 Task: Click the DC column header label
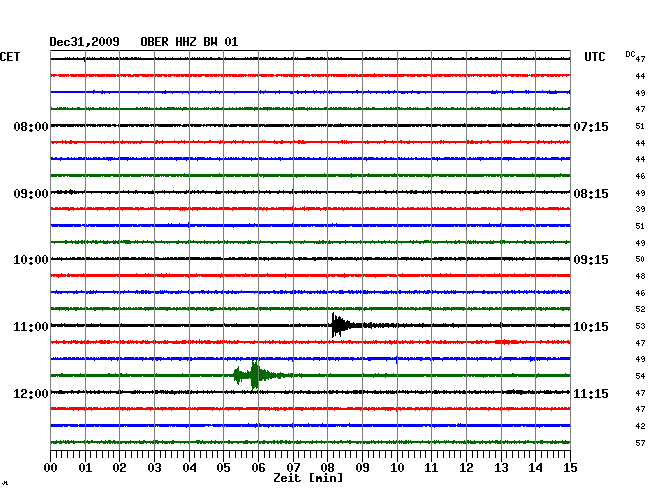[630, 54]
